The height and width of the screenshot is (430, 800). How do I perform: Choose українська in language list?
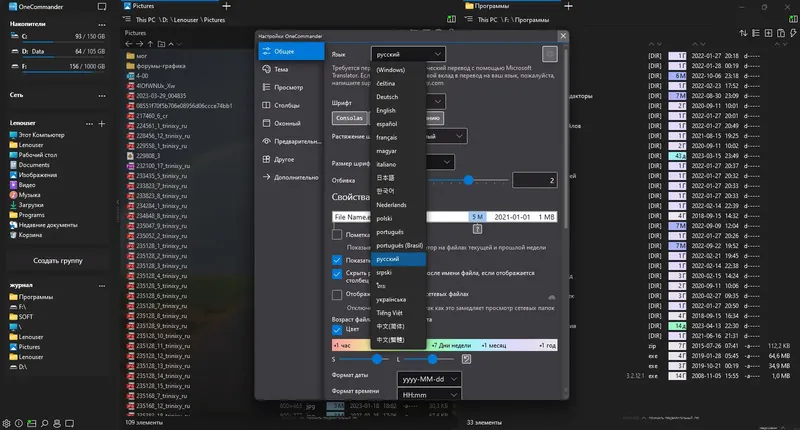398,299
